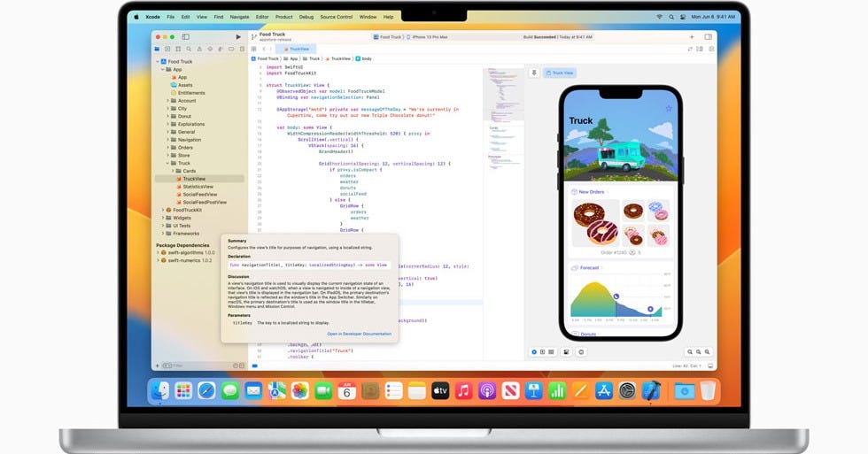The image size is (868, 454).
Task: Open the source control navigator icon
Action: click(167, 50)
